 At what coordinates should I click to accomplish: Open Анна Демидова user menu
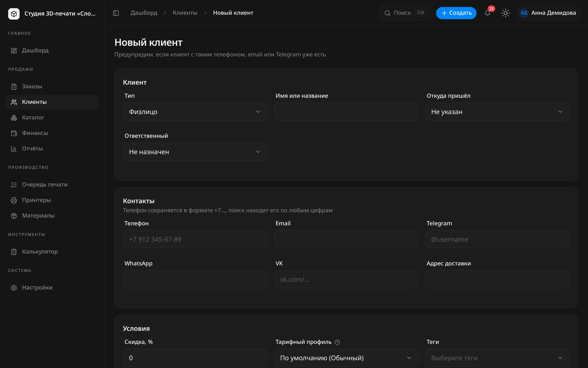548,13
